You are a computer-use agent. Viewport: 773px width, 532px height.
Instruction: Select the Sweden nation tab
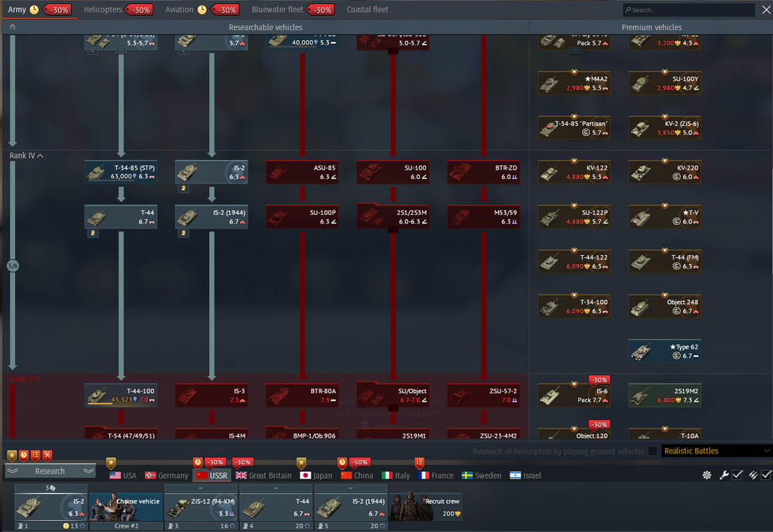(x=481, y=475)
